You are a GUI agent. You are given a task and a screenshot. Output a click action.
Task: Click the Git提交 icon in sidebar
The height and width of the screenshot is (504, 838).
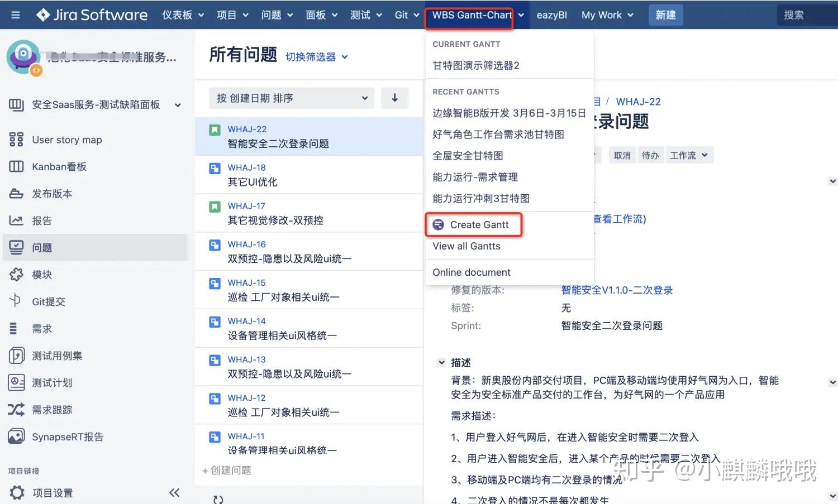pos(16,301)
